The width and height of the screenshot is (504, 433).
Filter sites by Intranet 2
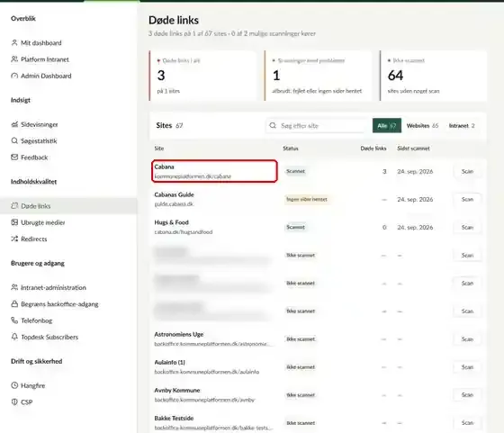[x=462, y=126]
